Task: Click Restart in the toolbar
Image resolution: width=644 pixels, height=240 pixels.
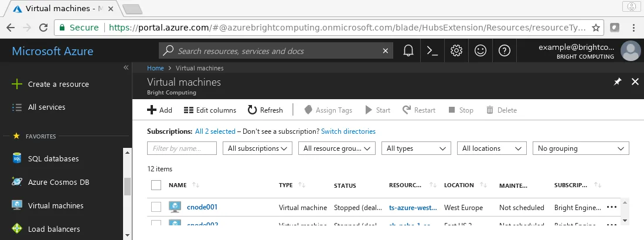Action: (x=419, y=110)
